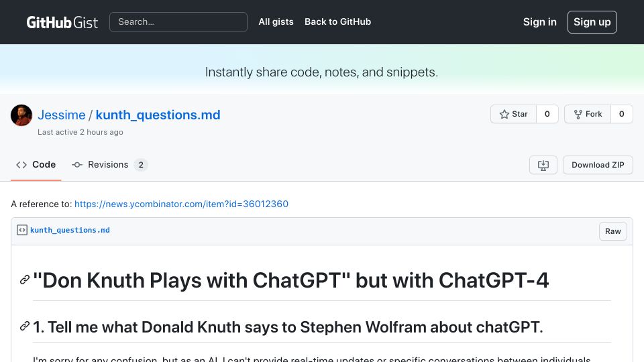Click the fork icon in the Fork button
Screen dimensions: 644x362
(x=578, y=115)
